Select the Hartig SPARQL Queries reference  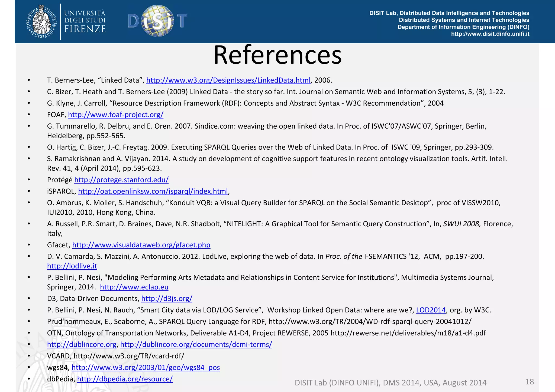pyautogui.click(x=270, y=147)
